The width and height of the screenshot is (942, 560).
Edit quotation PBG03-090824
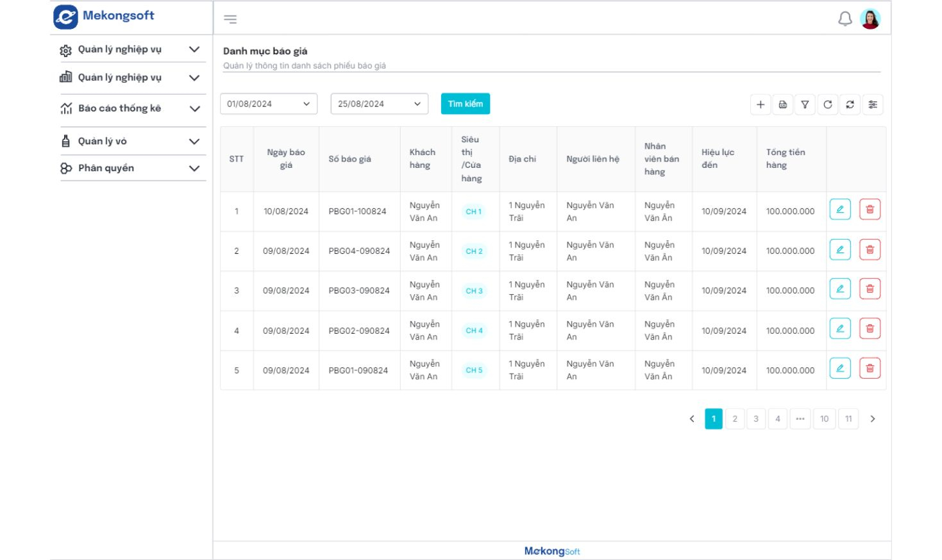tap(840, 289)
